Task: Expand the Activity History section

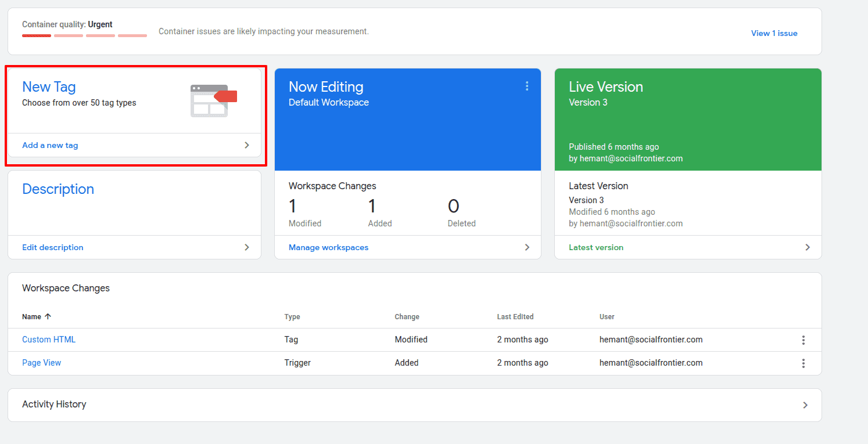Action: (x=805, y=405)
